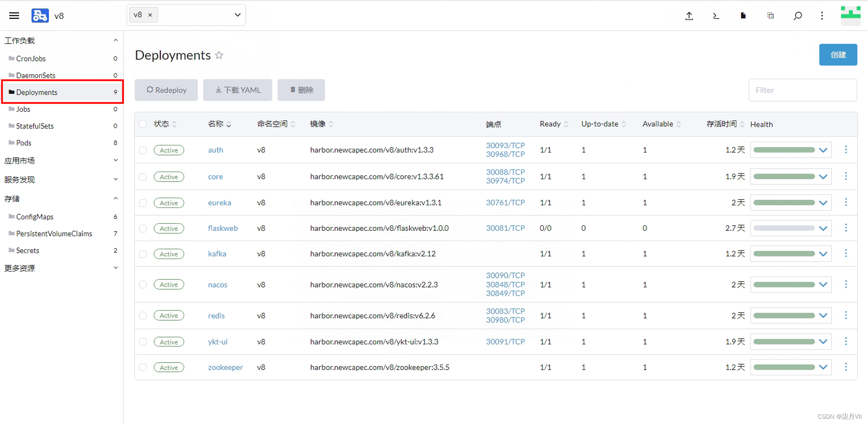This screenshot has width=868, height=424.
Task: Expand health details for zookeeper row
Action: (823, 367)
